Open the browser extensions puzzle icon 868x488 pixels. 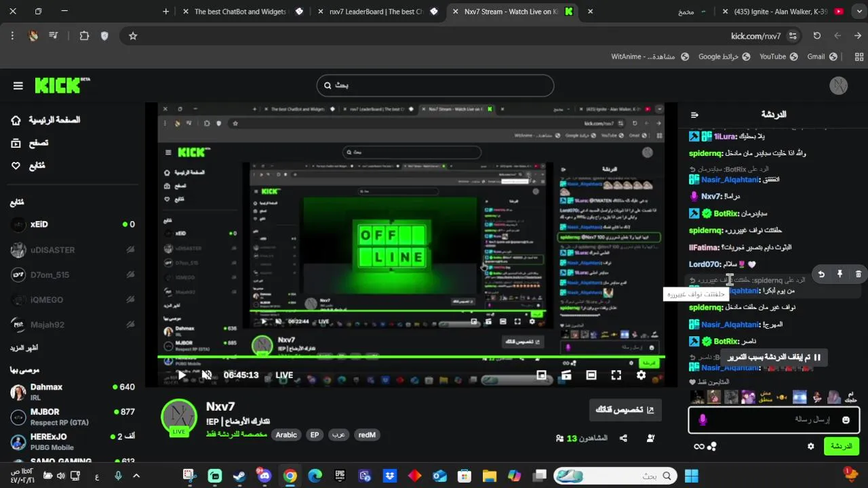click(x=84, y=36)
